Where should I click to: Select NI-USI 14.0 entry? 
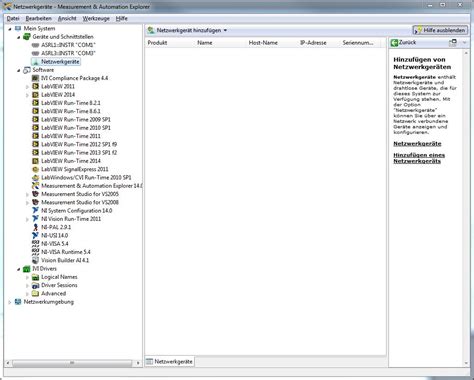pos(54,235)
